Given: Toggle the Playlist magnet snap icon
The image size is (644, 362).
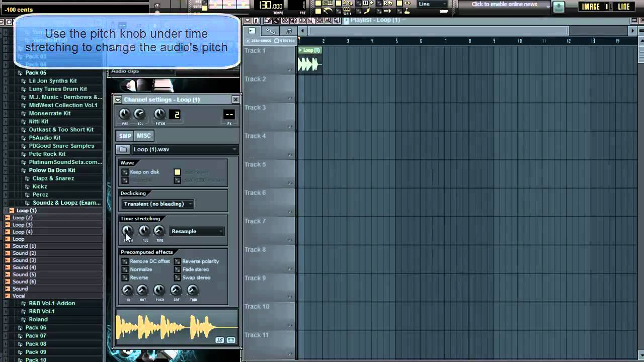Looking at the screenshot, I should [x=256, y=20].
